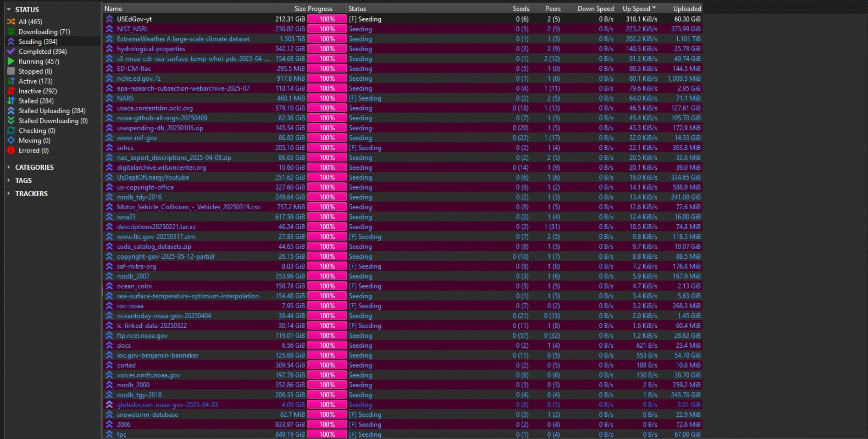Select the Running (457) filter

point(53,61)
